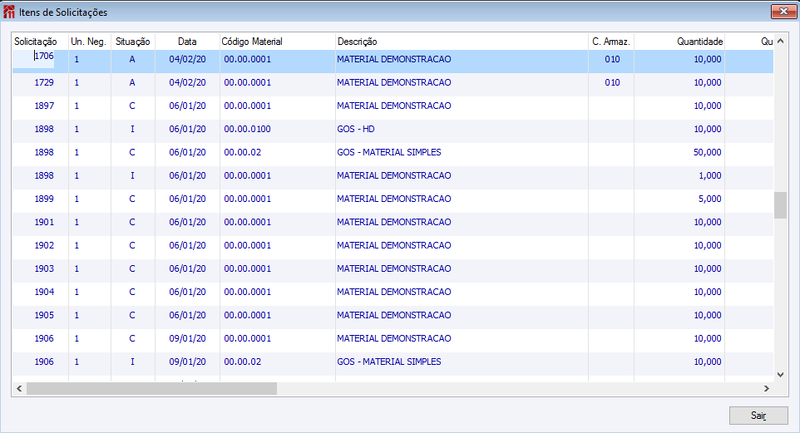The width and height of the screenshot is (800, 433).
Task: Select the Solicitação 1901 cell
Action: pyautogui.click(x=40, y=222)
